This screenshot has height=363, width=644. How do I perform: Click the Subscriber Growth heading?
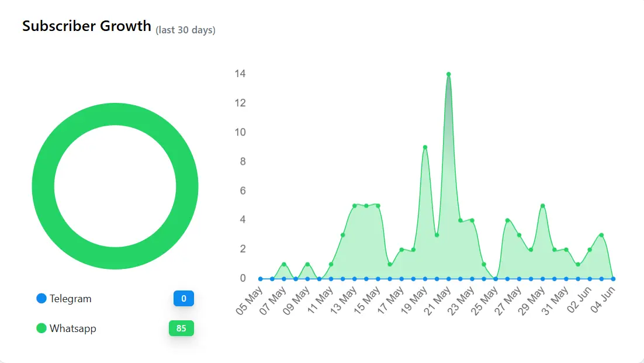86,26
